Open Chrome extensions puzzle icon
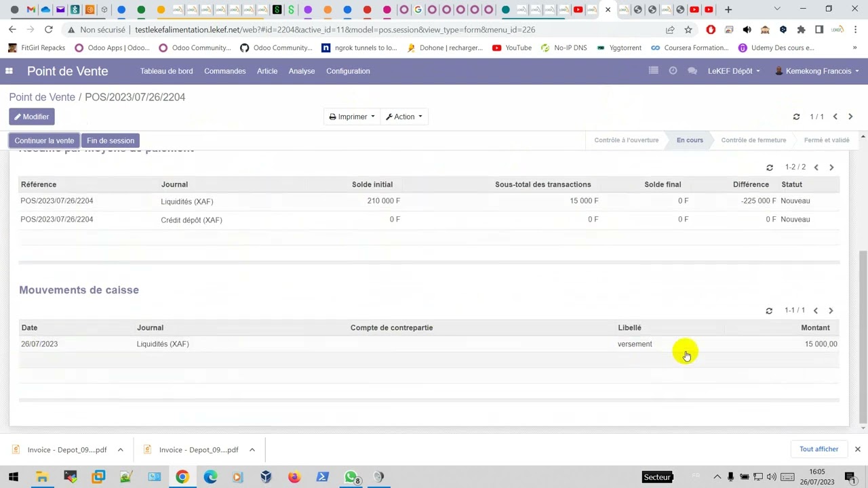Image resolution: width=868 pixels, height=488 pixels. coord(801,30)
